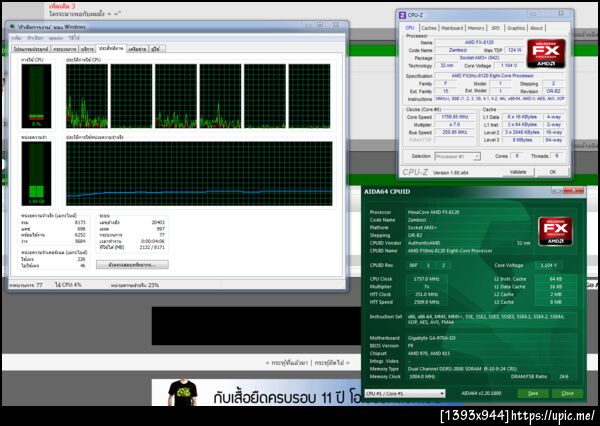This screenshot has height=426, width=600.
Task: Click the physical memory usage history graph
Action: pos(199,174)
